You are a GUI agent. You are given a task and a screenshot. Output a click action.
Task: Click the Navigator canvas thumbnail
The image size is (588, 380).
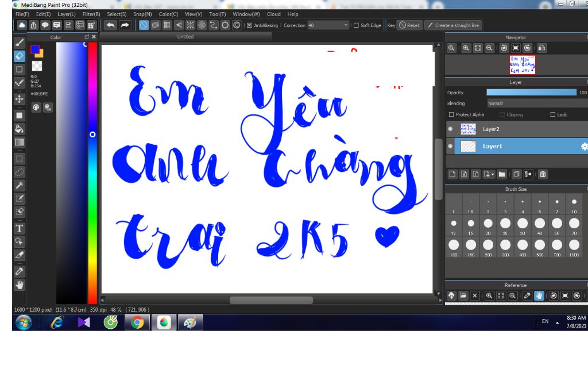pos(523,64)
